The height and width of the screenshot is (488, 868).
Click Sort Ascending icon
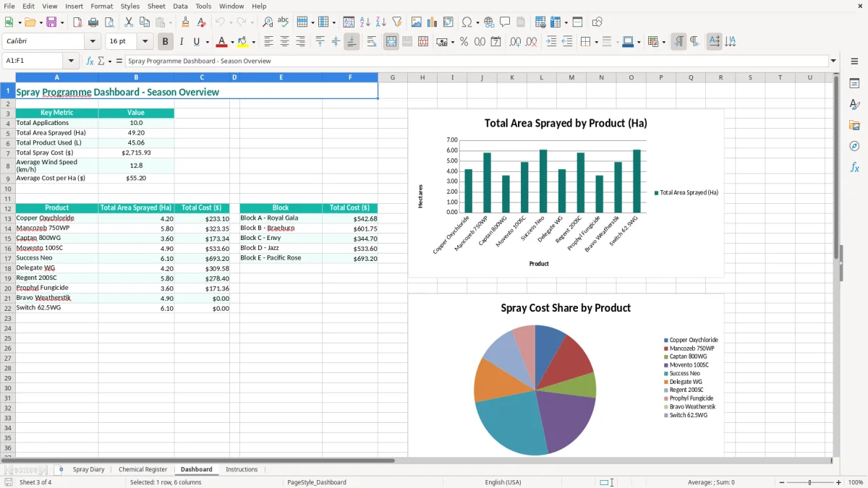point(365,22)
